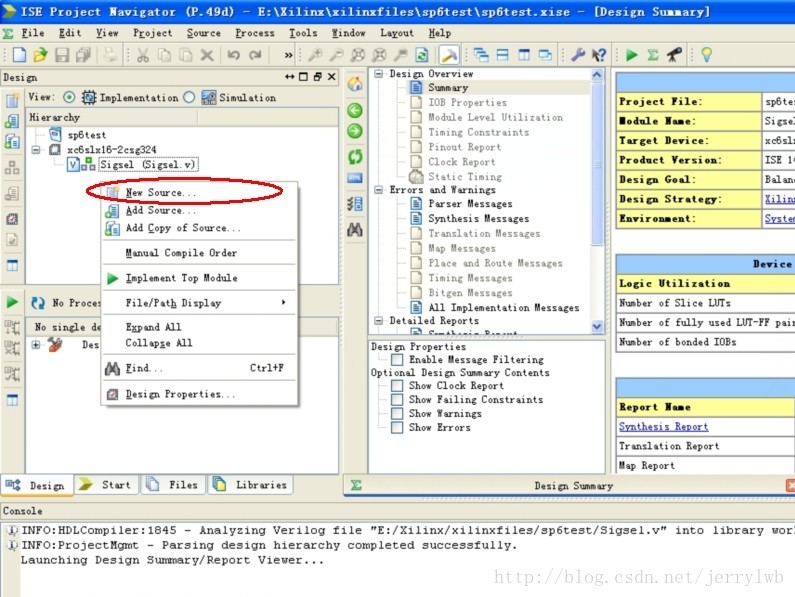Check Show Clock Report

pyautogui.click(x=397, y=385)
